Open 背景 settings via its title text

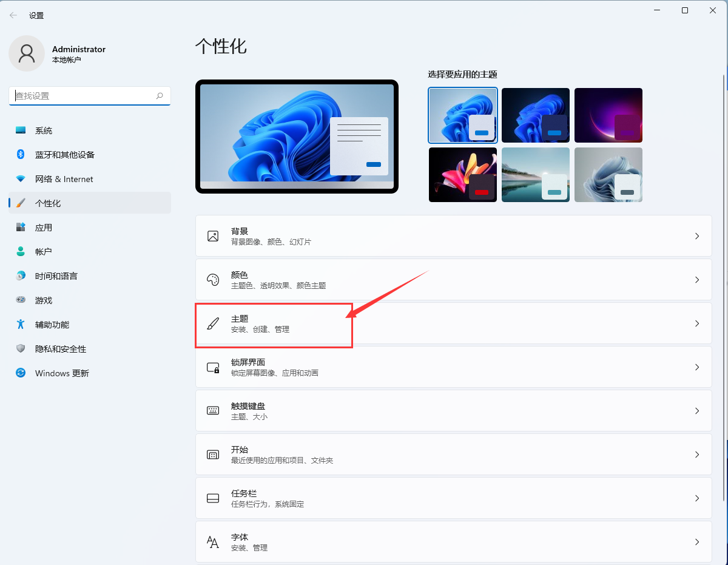[240, 231]
